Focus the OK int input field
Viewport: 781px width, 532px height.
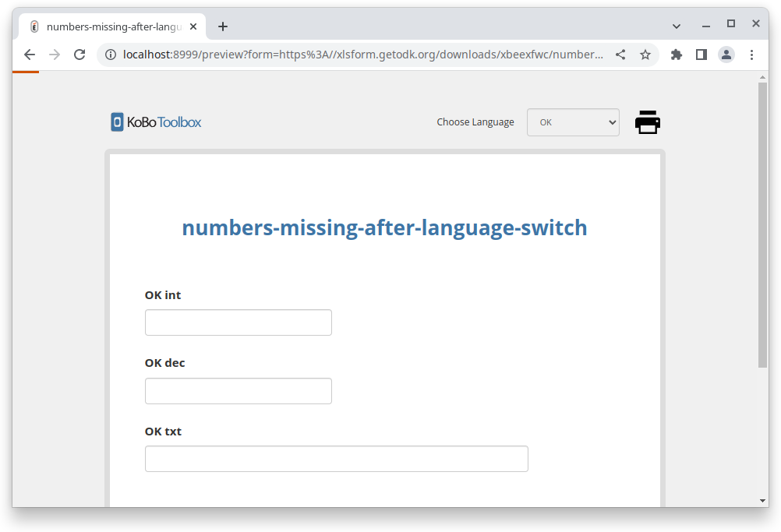pyautogui.click(x=238, y=322)
